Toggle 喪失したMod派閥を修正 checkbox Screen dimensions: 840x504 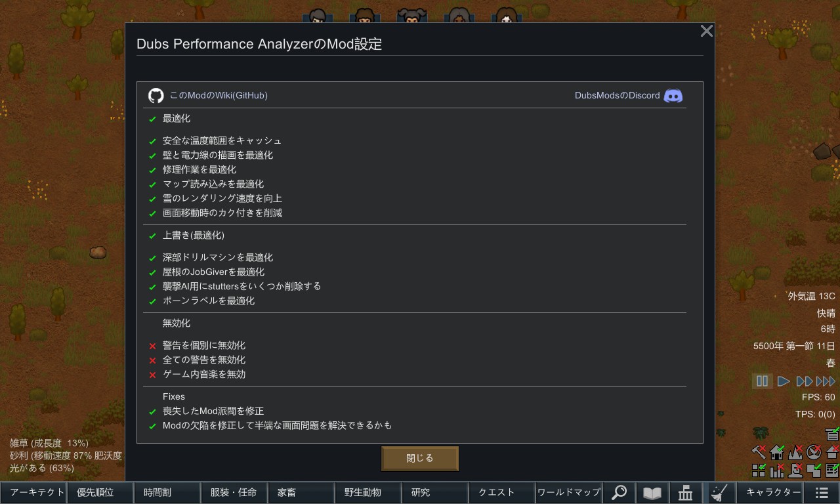152,412
